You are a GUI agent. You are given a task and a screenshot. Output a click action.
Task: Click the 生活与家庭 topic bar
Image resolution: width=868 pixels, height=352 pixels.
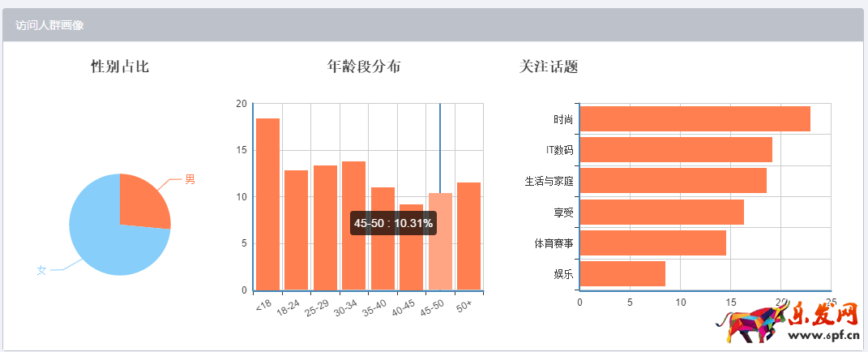pyautogui.click(x=673, y=180)
